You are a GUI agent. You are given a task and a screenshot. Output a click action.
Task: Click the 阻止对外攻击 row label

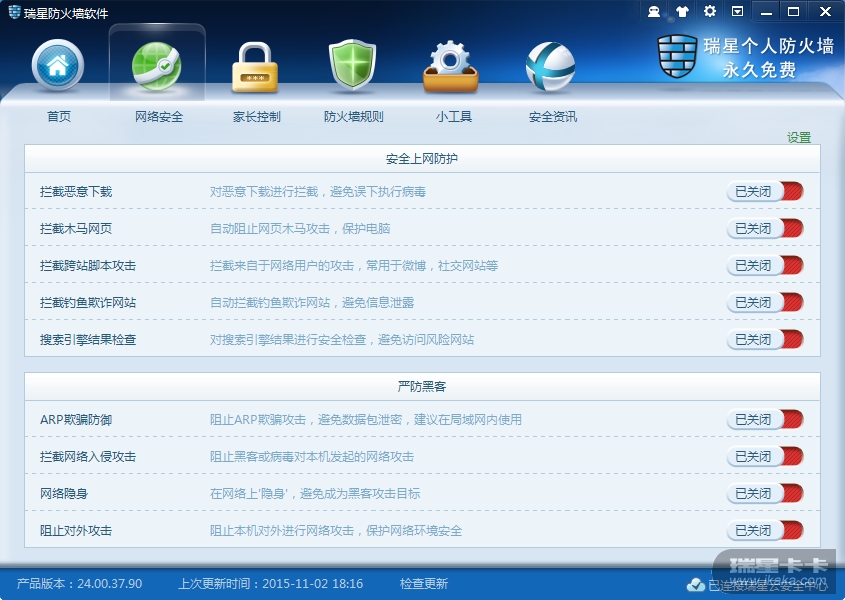(76, 530)
